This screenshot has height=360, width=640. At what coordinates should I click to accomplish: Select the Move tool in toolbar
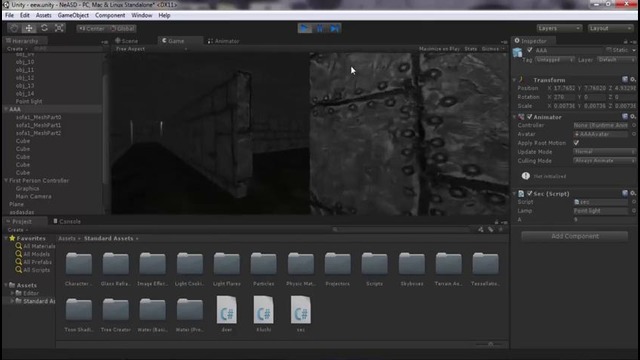pyautogui.click(x=29, y=28)
